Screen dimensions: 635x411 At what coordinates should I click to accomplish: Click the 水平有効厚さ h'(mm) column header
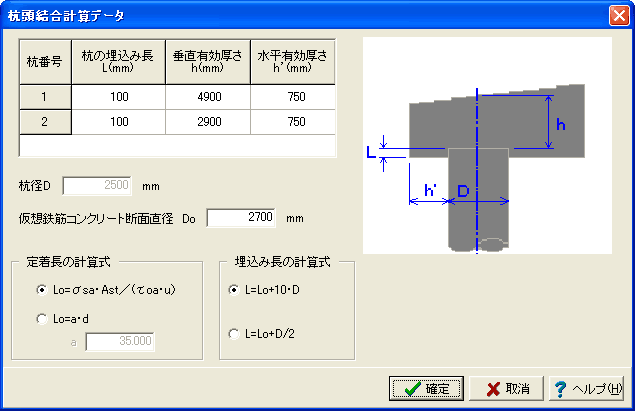[293, 62]
